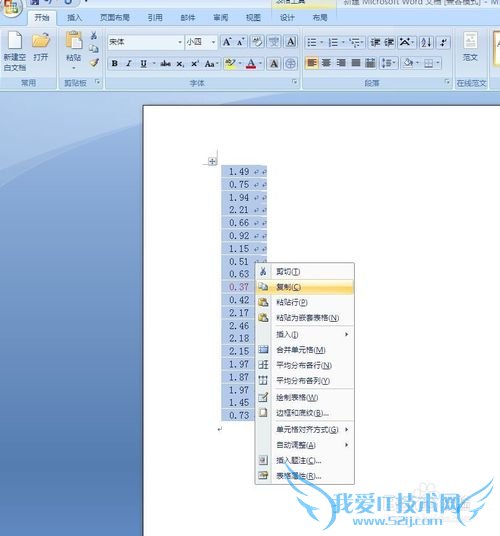Click the Shrink Font icon
This screenshot has width=500, height=536.
(241, 42)
